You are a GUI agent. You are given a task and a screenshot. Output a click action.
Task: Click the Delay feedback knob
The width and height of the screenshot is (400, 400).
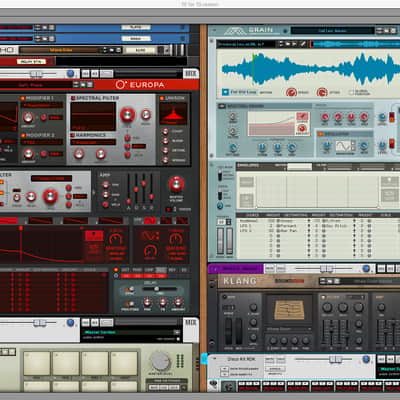[163, 302]
